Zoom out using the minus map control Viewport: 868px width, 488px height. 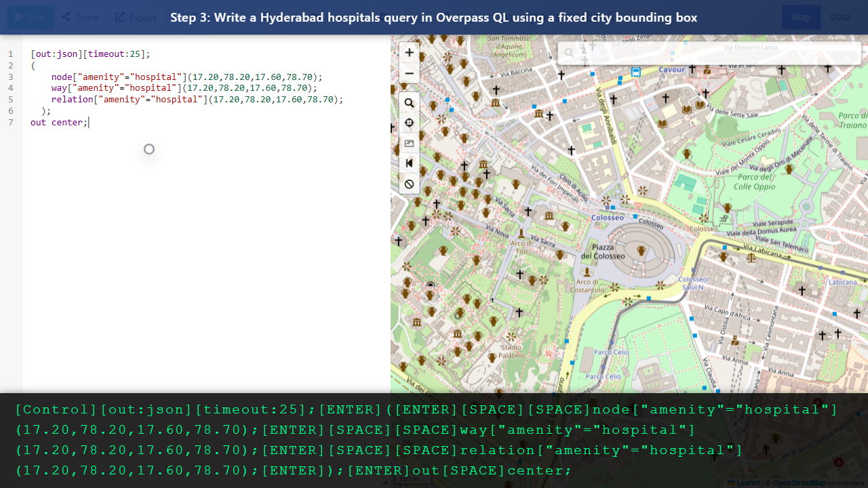(409, 73)
